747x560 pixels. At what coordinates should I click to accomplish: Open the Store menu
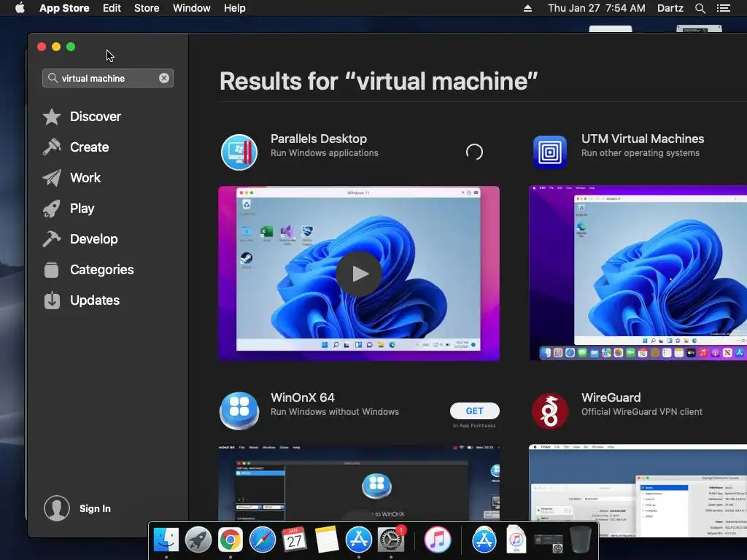pyautogui.click(x=147, y=8)
